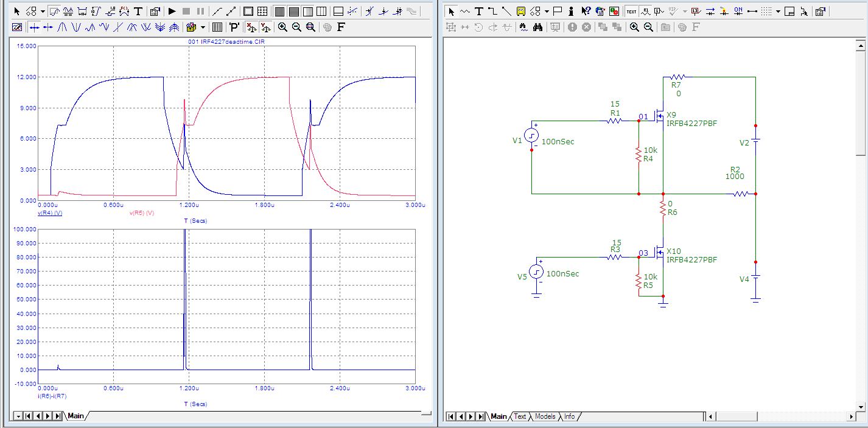The width and height of the screenshot is (868, 428).
Task: Select Vertical Tag mode tool
Action: [96, 11]
